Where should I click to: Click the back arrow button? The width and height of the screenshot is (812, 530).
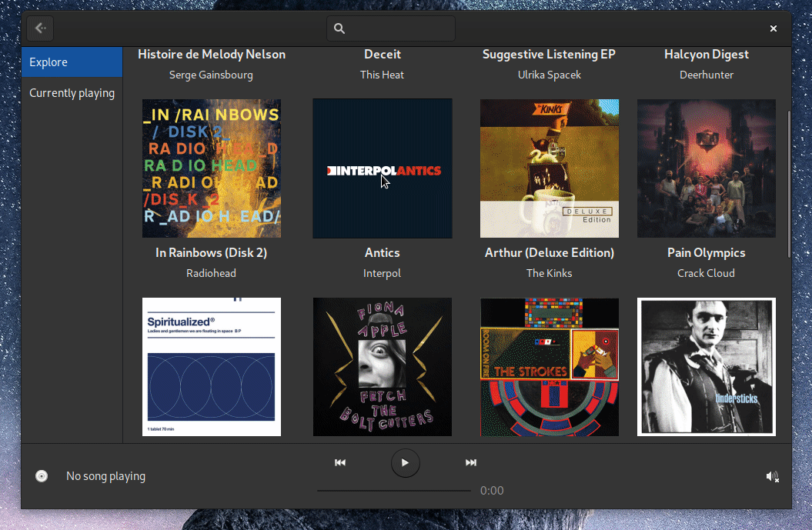coord(40,28)
